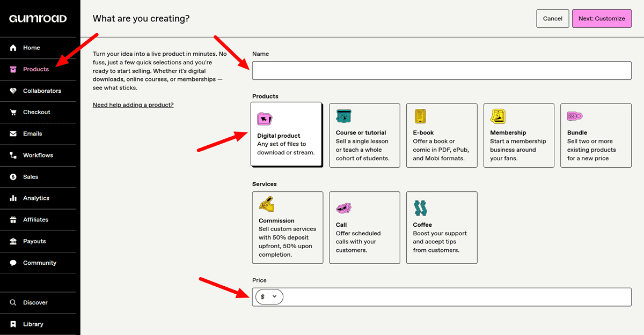Open the dollar currency dropdown
This screenshot has height=335, width=644.
coord(269,296)
